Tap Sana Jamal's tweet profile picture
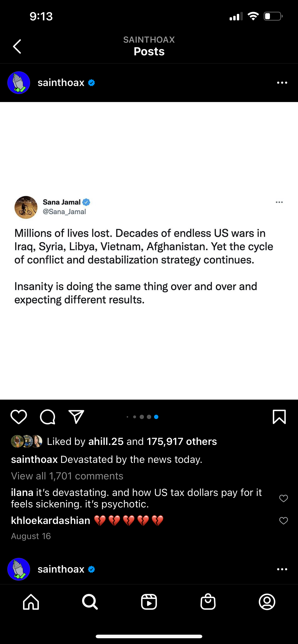Viewport: 298px width, 644px height. click(x=26, y=207)
